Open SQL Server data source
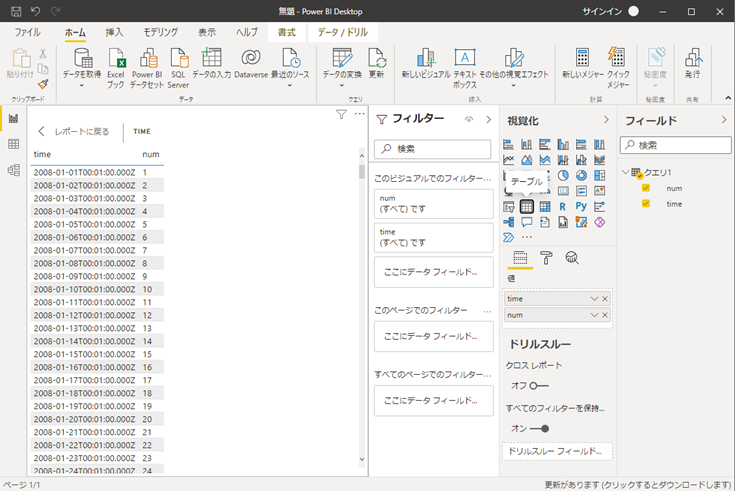Screen dimensions: 735x491 pyautogui.click(x=179, y=59)
